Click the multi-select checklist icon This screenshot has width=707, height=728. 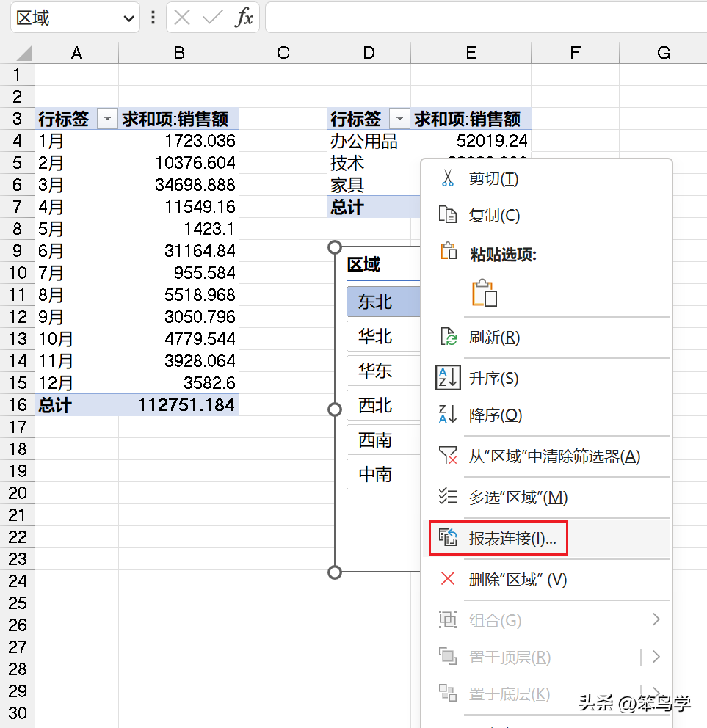click(x=448, y=496)
